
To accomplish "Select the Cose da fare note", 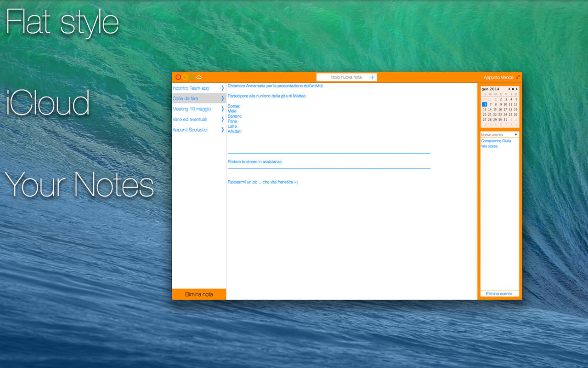I will point(199,98).
